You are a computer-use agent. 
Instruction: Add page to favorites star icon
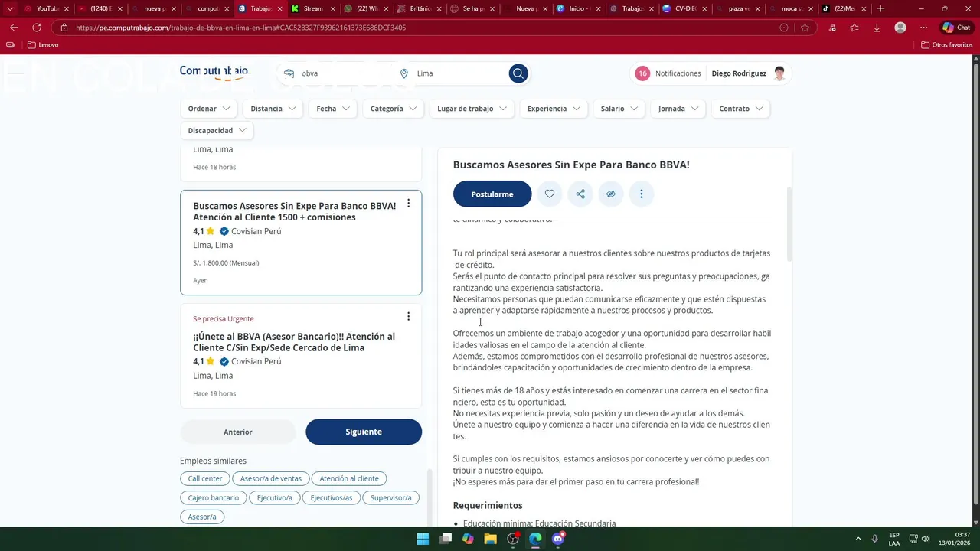[805, 28]
